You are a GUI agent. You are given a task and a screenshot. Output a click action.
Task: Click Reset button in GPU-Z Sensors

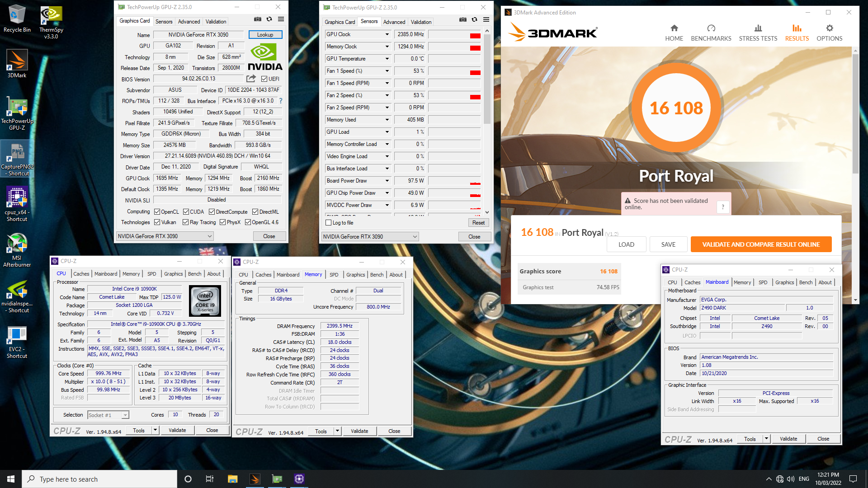tap(478, 223)
